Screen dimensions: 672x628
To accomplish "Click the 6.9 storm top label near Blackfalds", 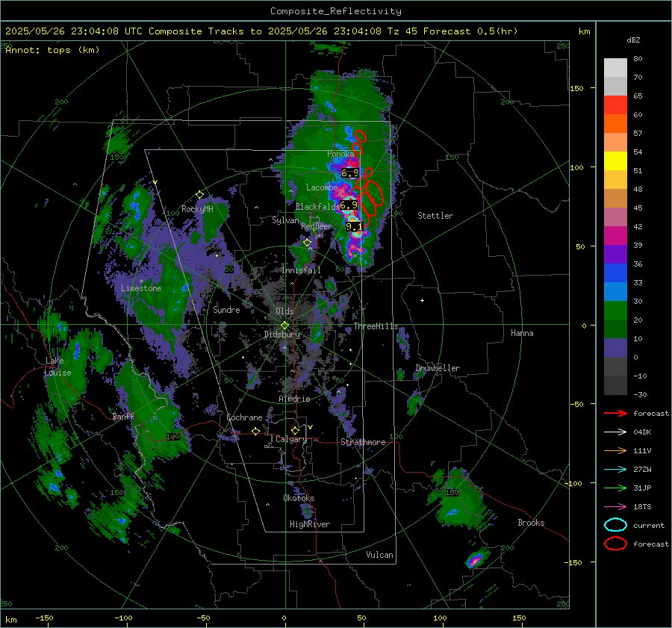I will [349, 205].
